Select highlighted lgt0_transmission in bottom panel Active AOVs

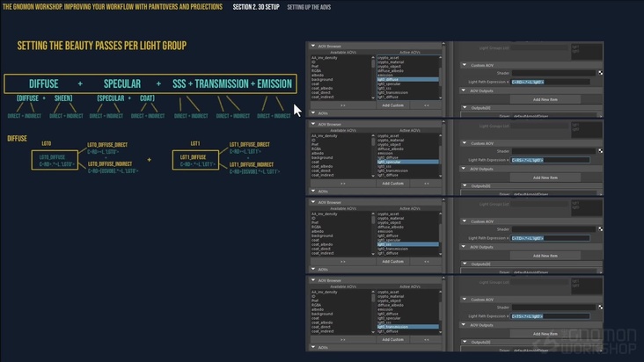point(407,327)
